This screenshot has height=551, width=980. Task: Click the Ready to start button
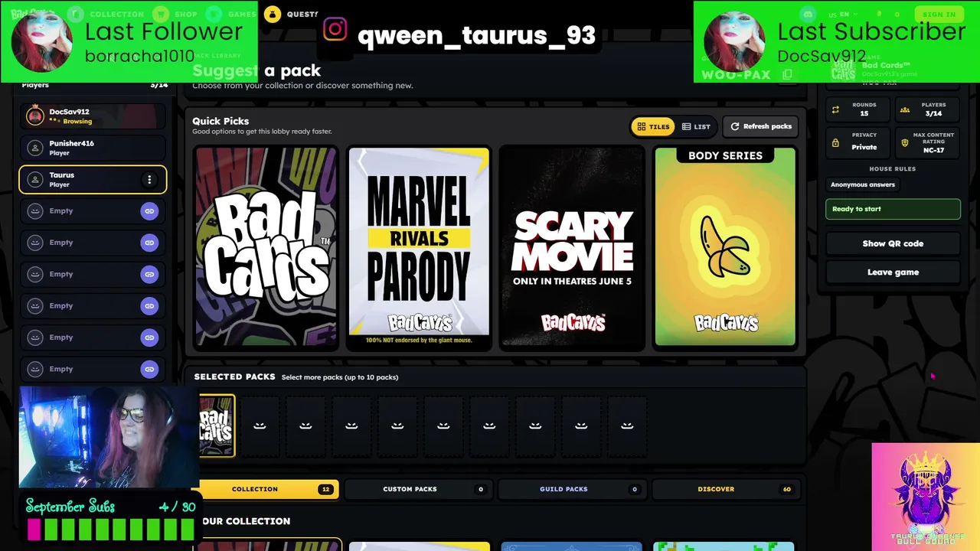(x=893, y=209)
